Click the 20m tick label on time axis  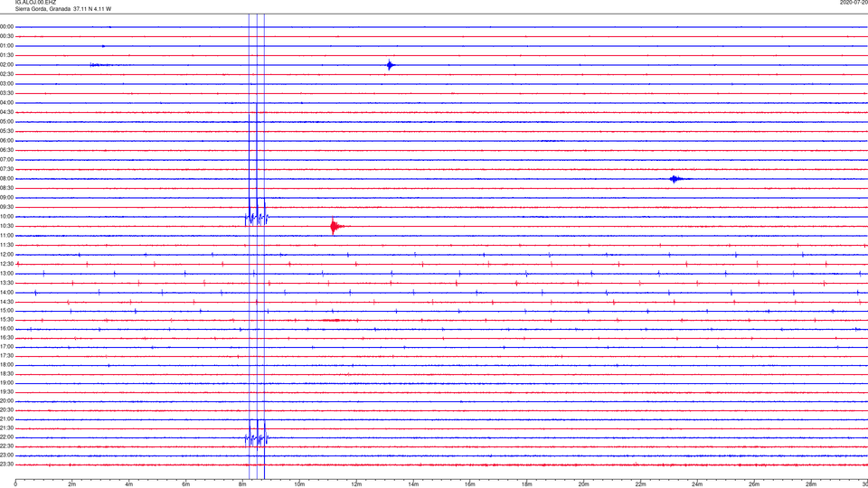coord(583,484)
